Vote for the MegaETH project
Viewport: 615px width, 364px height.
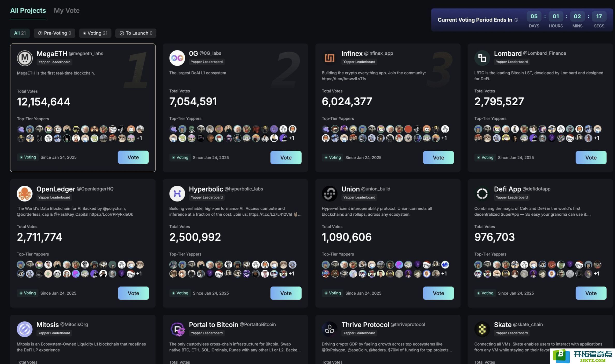pyautogui.click(x=133, y=157)
